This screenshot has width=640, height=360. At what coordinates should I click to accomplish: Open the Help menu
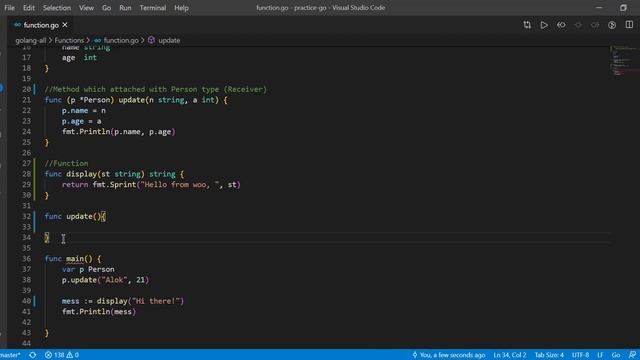click(x=181, y=8)
